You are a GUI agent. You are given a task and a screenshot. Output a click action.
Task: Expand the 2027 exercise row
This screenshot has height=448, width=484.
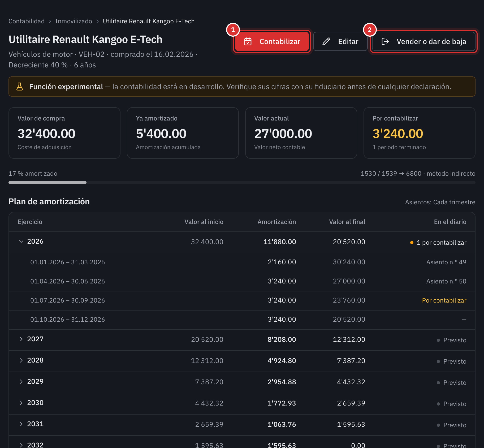coord(21,339)
